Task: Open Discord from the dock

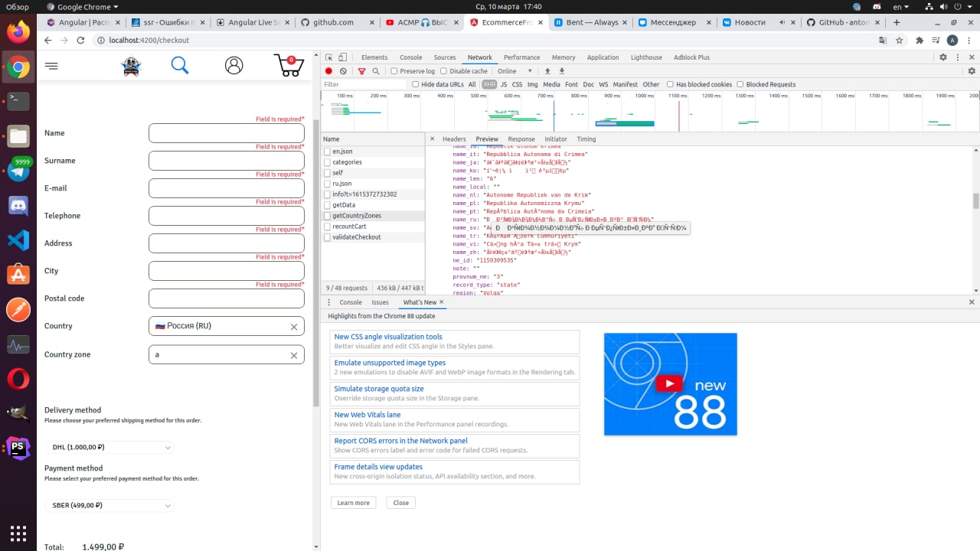Action: pyautogui.click(x=18, y=205)
